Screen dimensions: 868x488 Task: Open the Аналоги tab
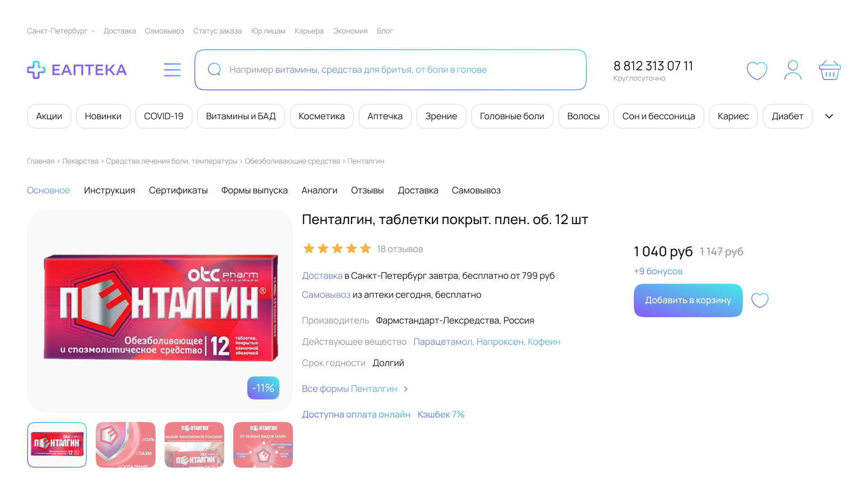(x=319, y=191)
